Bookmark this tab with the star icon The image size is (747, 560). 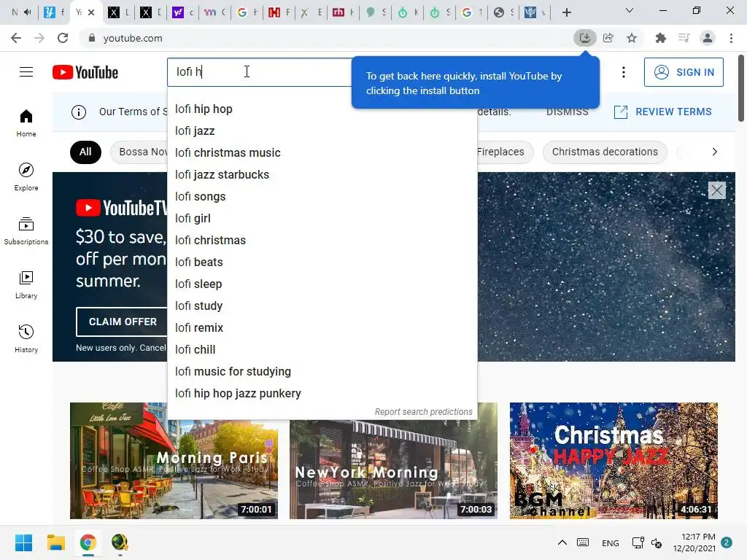632,38
